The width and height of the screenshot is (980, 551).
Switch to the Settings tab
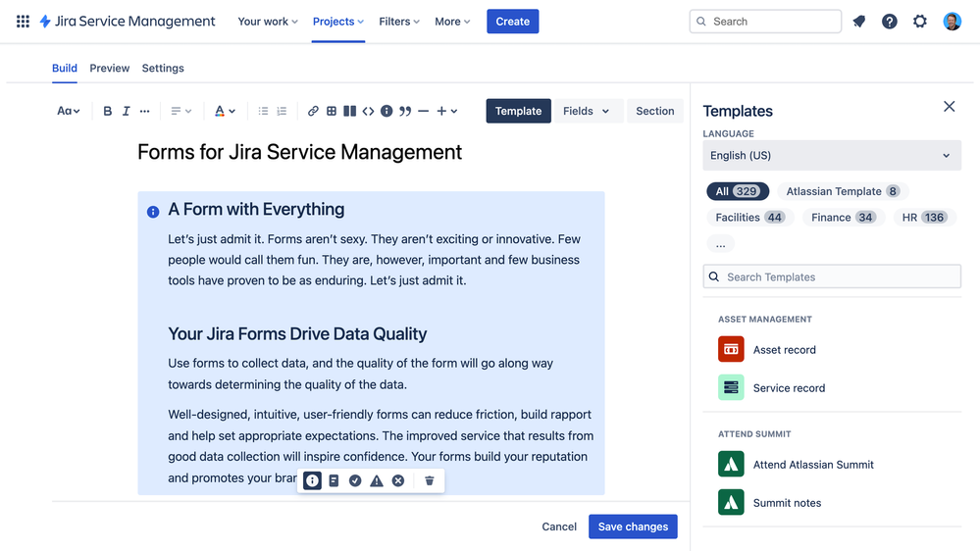(x=163, y=68)
